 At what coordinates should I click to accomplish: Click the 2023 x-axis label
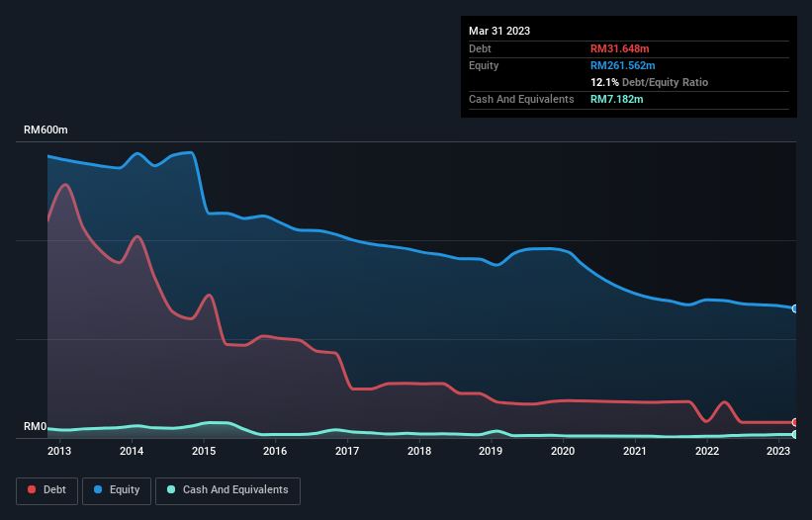click(778, 451)
